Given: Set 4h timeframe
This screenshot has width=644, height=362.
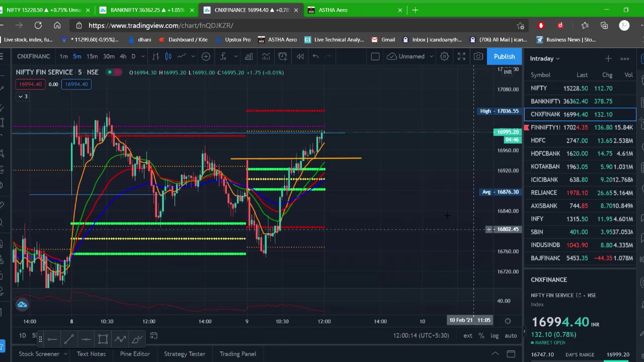Looking at the screenshot, I should (x=123, y=56).
